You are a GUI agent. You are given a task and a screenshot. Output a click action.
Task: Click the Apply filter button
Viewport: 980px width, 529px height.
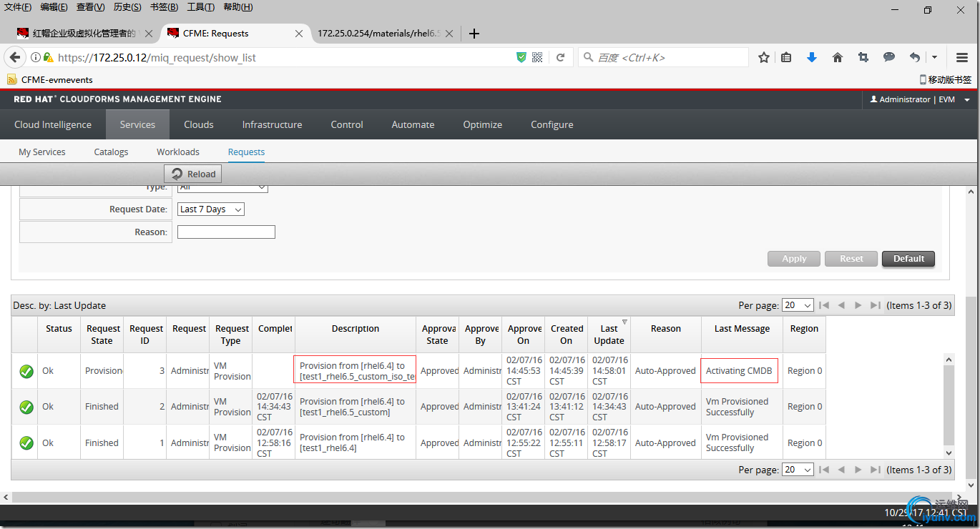pyautogui.click(x=794, y=259)
